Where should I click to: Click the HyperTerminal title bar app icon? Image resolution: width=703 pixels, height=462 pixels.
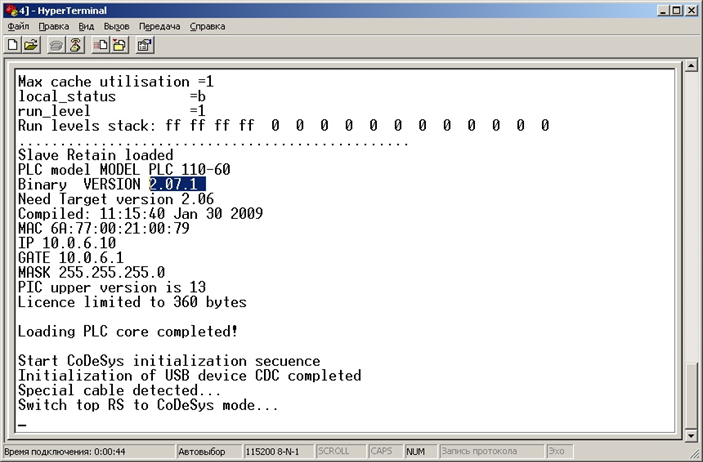[x=11, y=9]
